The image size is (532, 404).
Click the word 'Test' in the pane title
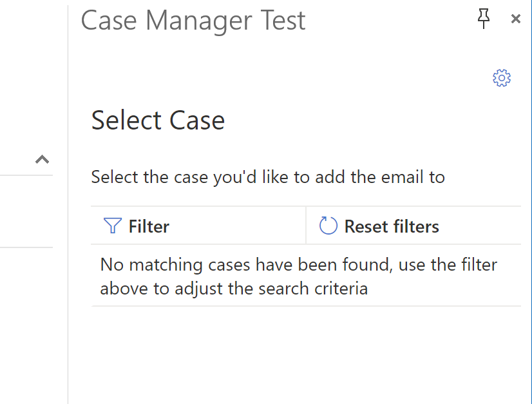[x=283, y=21]
